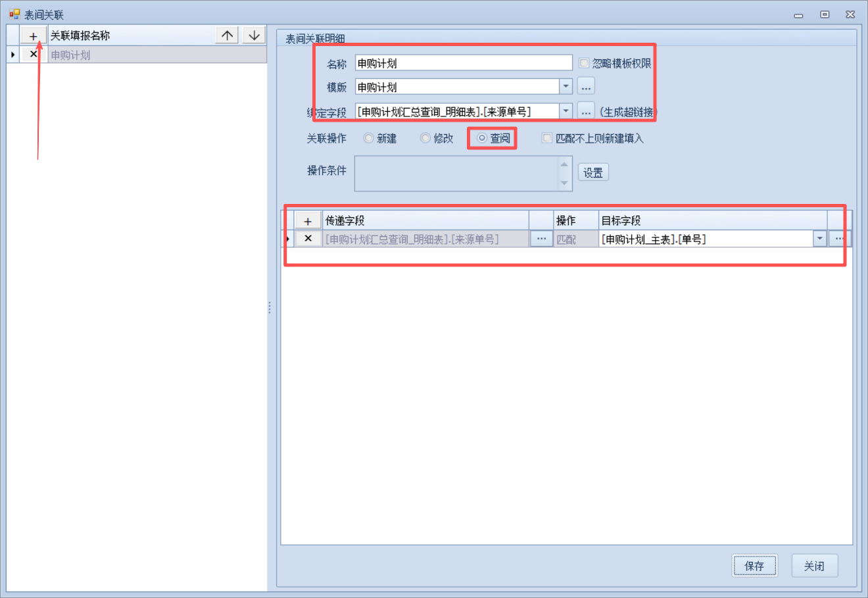Open the ellipsis picker for the 传递字段 cell
This screenshot has width=868, height=598.
[x=541, y=239]
